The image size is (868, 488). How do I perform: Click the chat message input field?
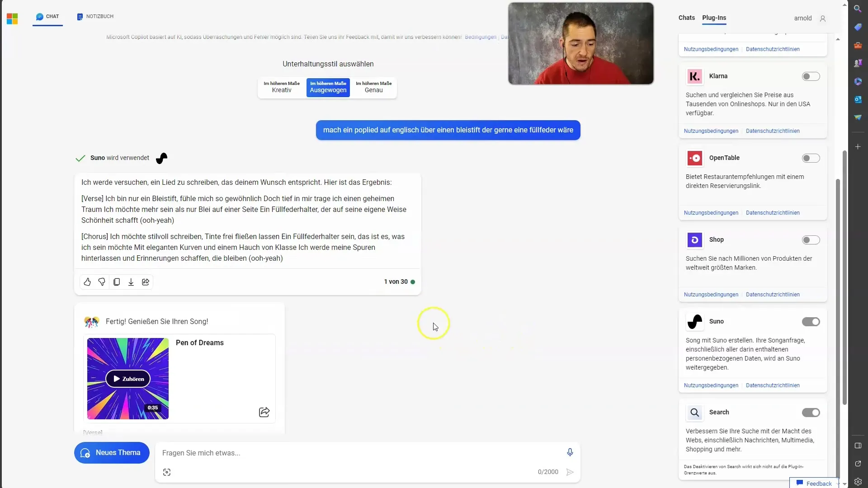click(363, 453)
